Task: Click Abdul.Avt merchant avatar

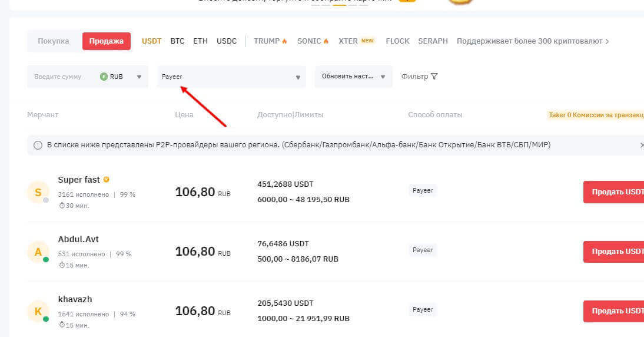Action: [38, 252]
